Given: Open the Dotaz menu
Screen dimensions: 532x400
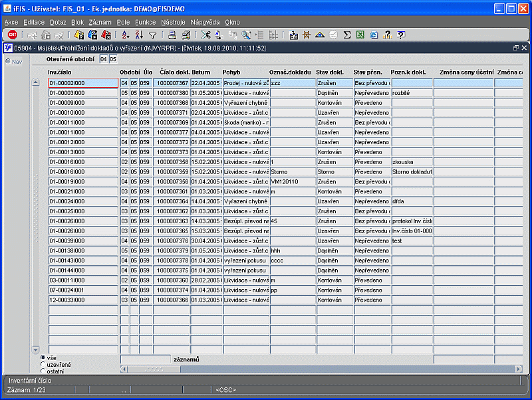Looking at the screenshot, I should pos(58,22).
